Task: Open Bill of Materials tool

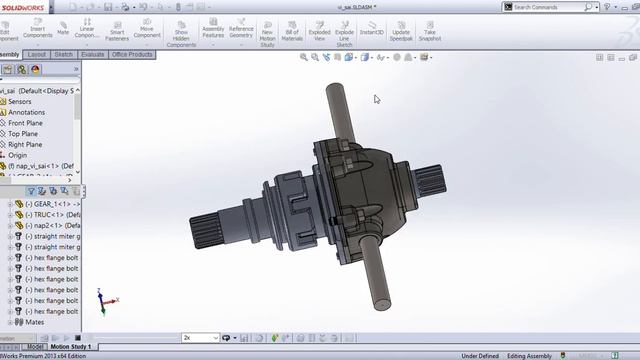Action: click(292, 31)
